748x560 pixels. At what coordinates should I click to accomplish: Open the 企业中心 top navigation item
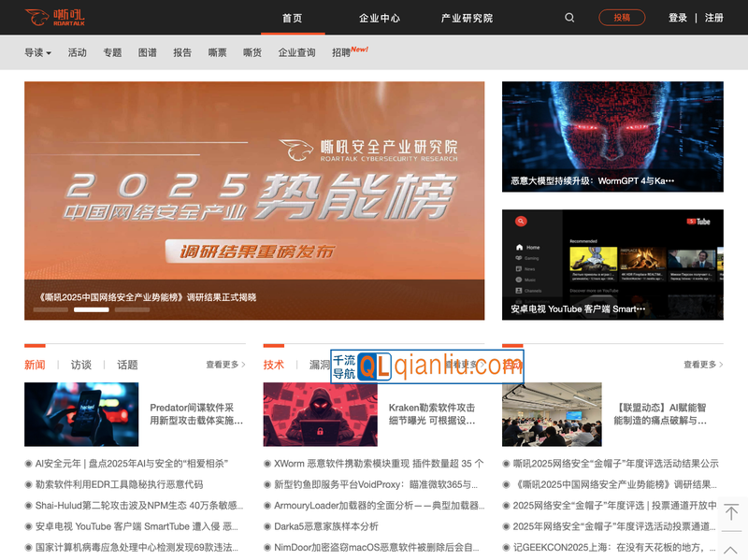click(x=380, y=18)
